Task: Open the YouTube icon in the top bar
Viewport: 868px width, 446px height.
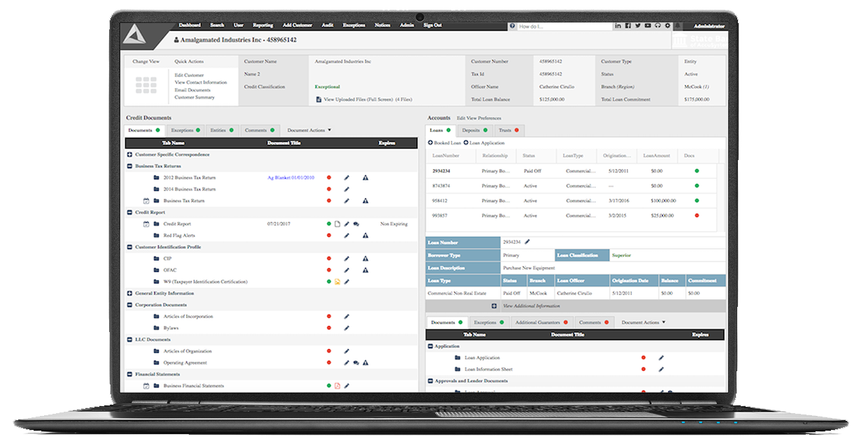Action: pyautogui.click(x=648, y=26)
